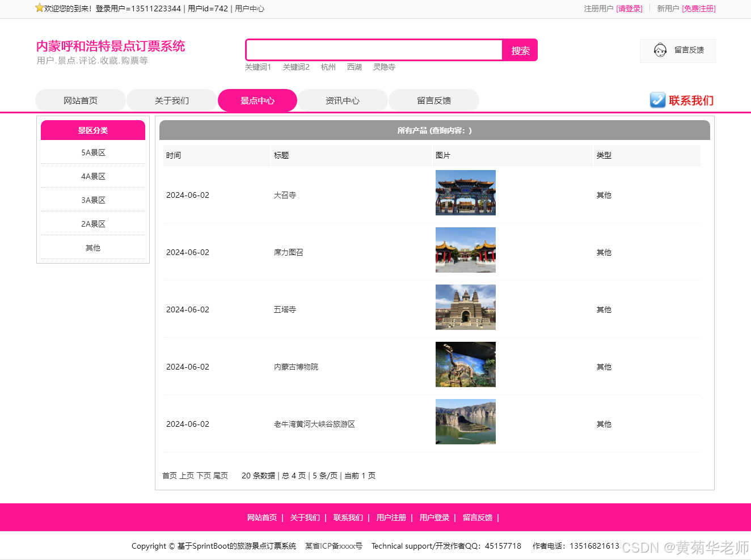The image size is (751, 560).
Task: Click the blue phone contact icon
Action: pos(657,100)
